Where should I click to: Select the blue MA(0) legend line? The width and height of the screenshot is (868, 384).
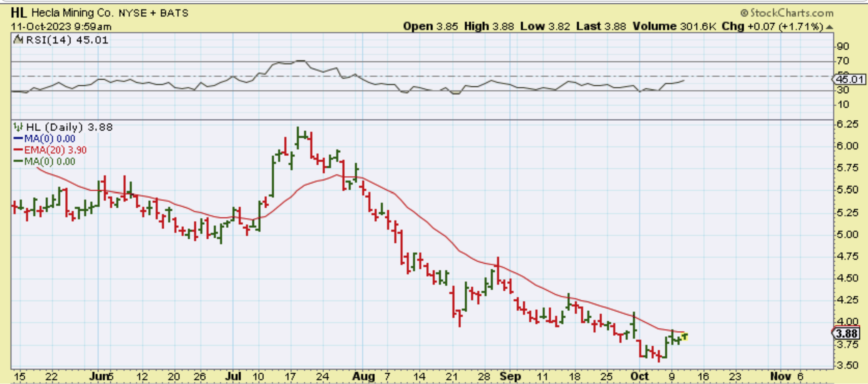coord(18,138)
